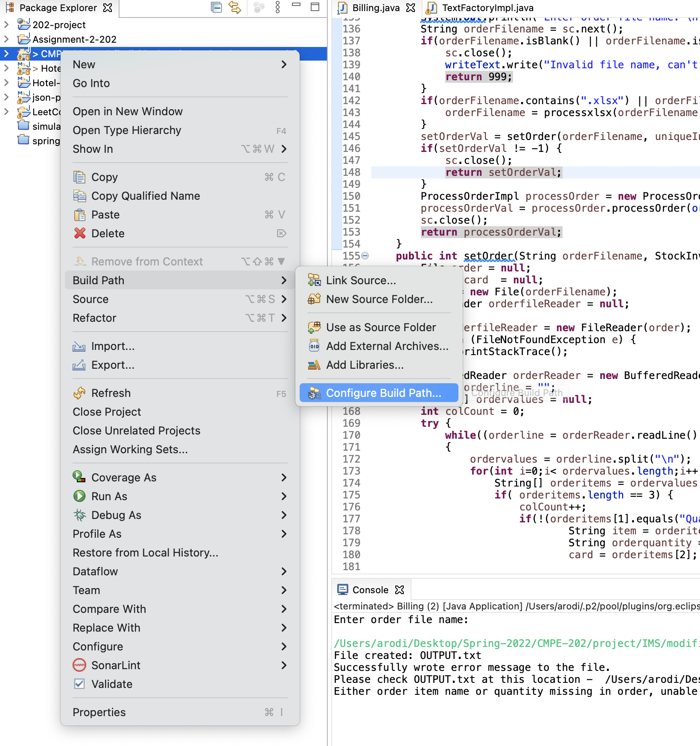Click the Coverage As icon

tap(79, 477)
